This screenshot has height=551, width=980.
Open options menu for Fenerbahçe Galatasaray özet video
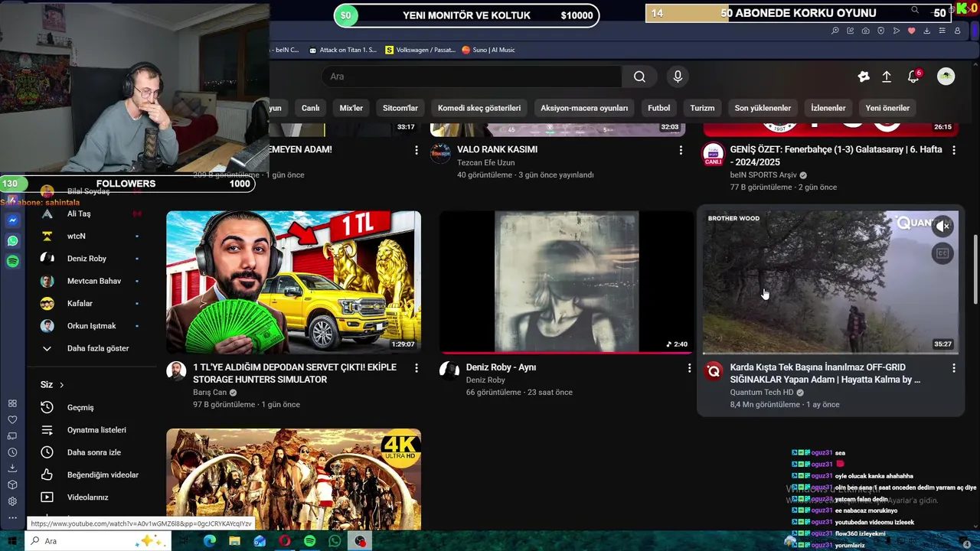tap(954, 150)
